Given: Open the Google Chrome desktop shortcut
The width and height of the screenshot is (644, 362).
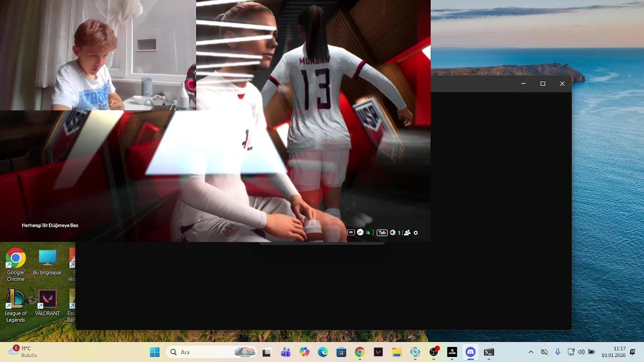Looking at the screenshot, I should coord(16,265).
